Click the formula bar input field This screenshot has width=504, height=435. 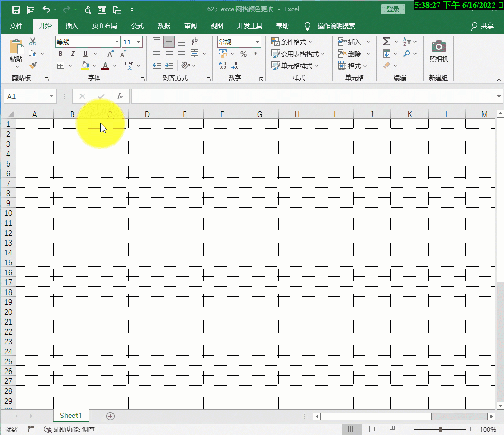(x=314, y=96)
